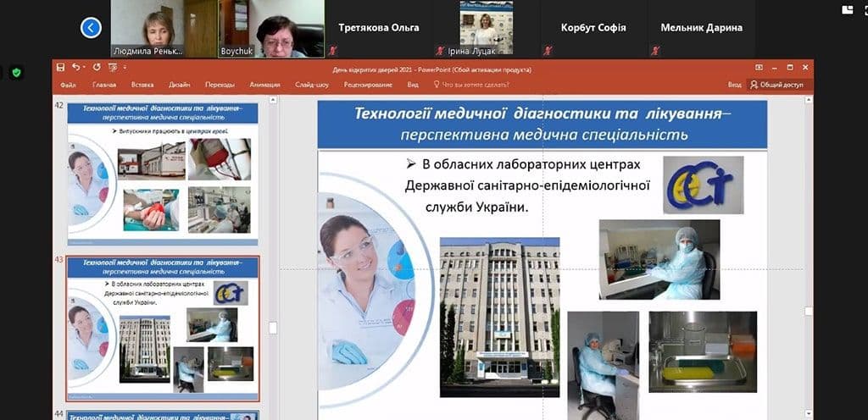
Task: Select the Рецензирование ribbon tab
Action: (x=368, y=86)
